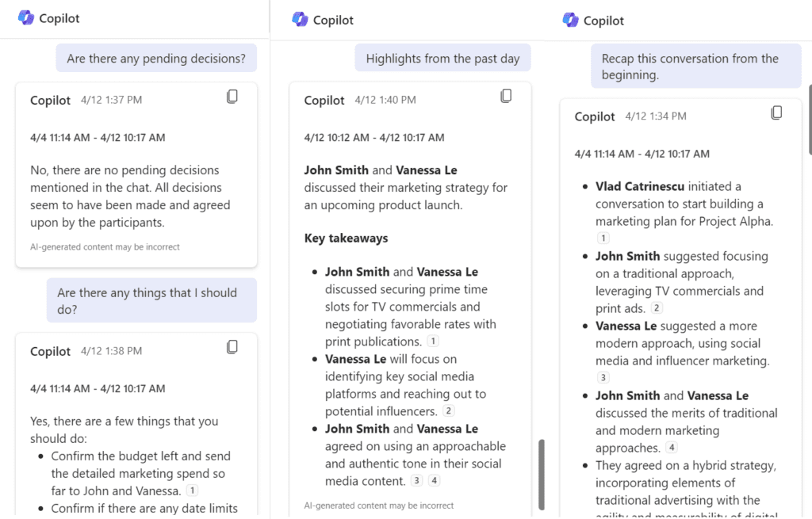Click the '4/12 1:37 PM' timestamp
The height and width of the screenshot is (519, 812).
coord(111,100)
